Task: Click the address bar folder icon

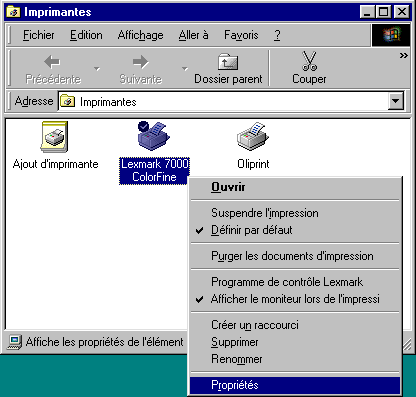Action: tap(68, 101)
